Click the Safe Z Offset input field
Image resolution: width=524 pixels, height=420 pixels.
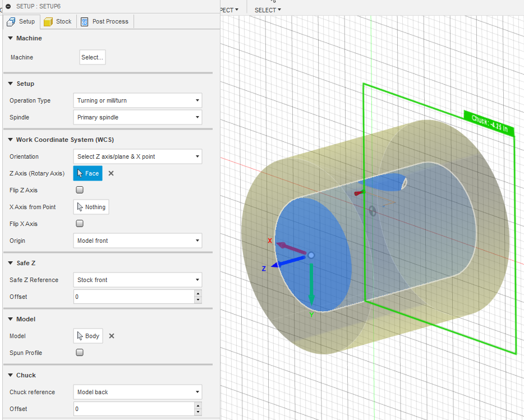pos(134,297)
